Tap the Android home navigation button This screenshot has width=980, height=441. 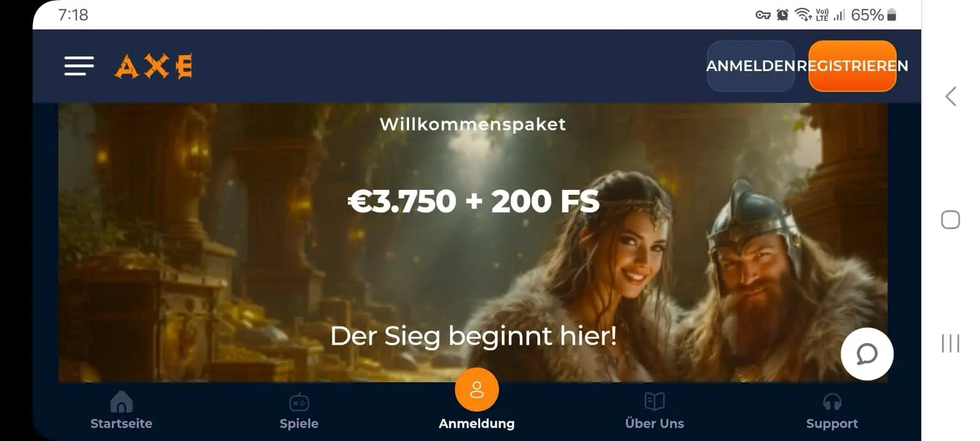pos(951,220)
